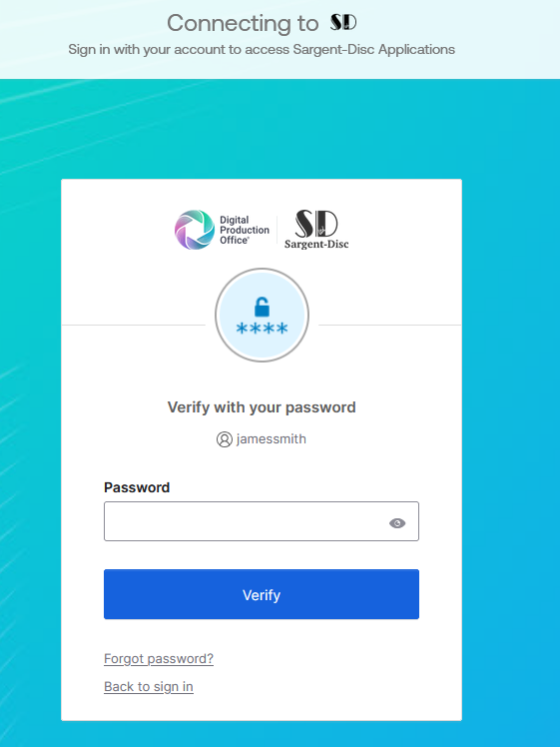Click the "Digital Production Office" logo text

245,230
